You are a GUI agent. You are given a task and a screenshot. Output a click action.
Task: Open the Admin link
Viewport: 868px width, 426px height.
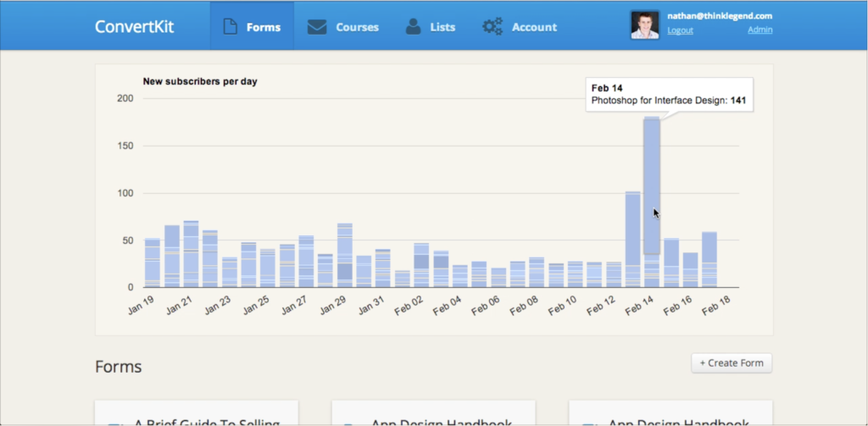[x=759, y=30]
